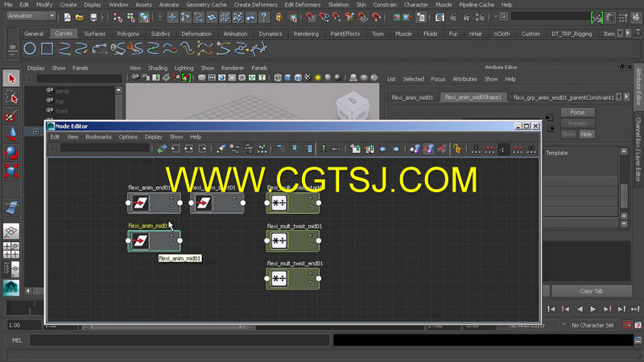Activate the Scale tool cube icon
Viewport: 644px width, 362px height.
(11, 171)
